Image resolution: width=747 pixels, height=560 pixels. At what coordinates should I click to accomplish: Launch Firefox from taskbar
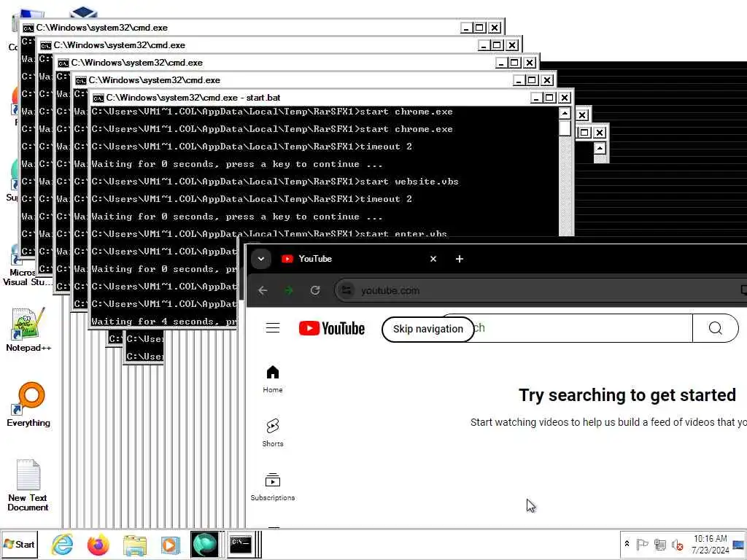[98, 544]
